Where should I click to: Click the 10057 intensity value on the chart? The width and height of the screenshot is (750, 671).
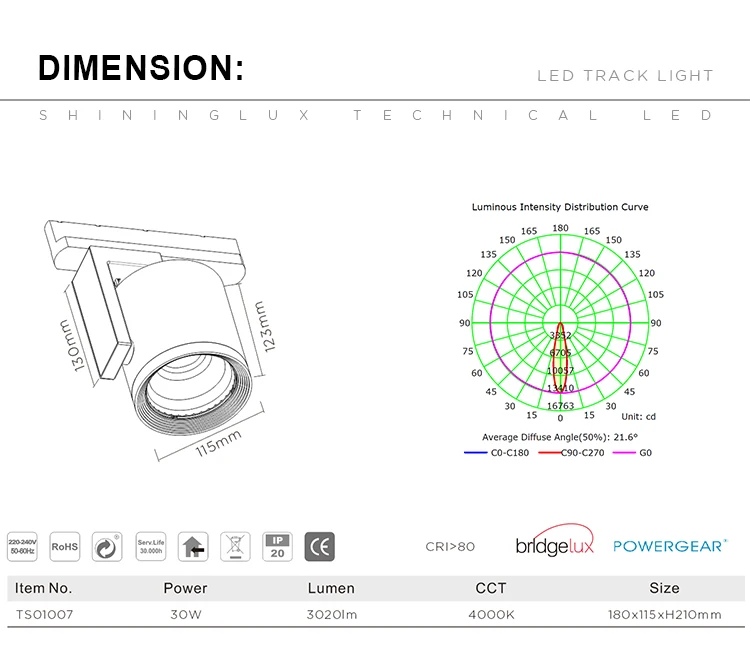(x=561, y=370)
